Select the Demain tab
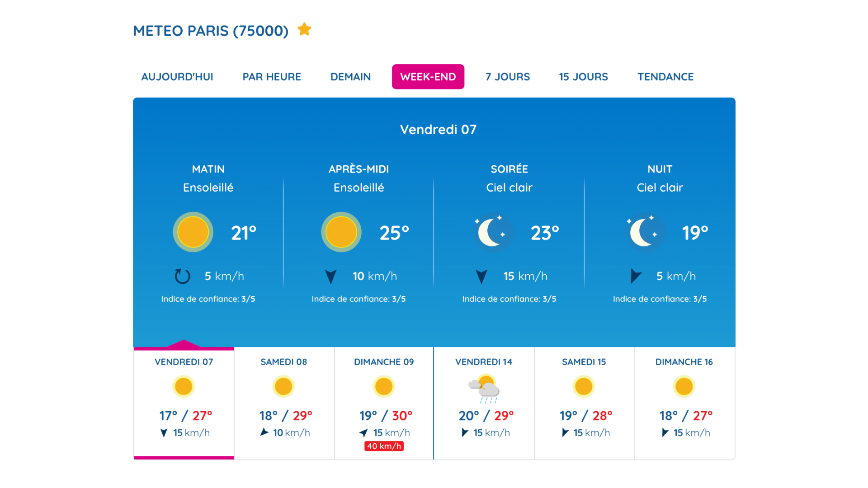This screenshot has height=488, width=868. pyautogui.click(x=350, y=77)
